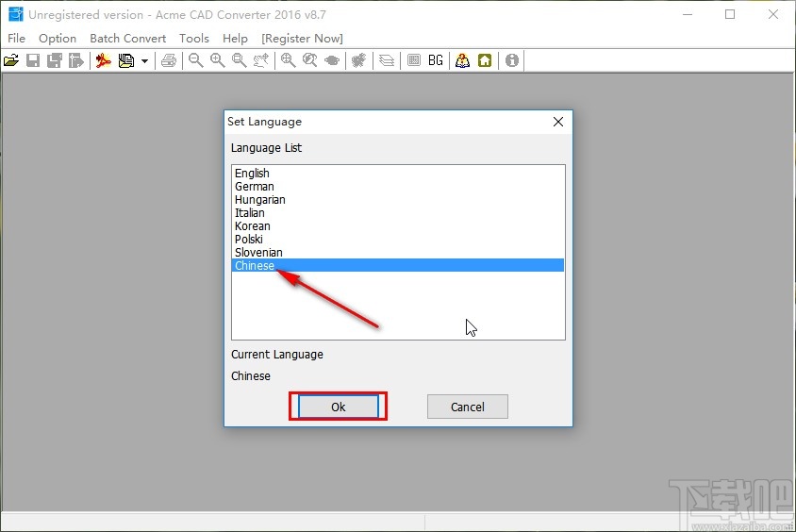Select English in the language list
Viewport: 796px width, 532px height.
click(x=398, y=174)
